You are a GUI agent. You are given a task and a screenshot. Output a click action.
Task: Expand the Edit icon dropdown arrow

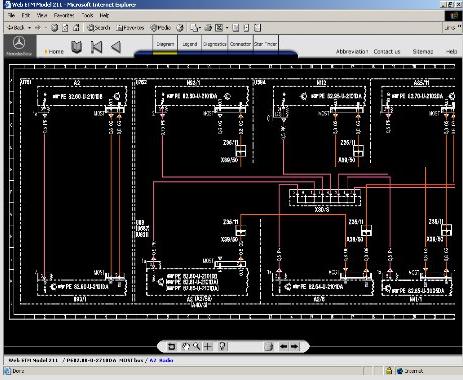click(x=227, y=28)
